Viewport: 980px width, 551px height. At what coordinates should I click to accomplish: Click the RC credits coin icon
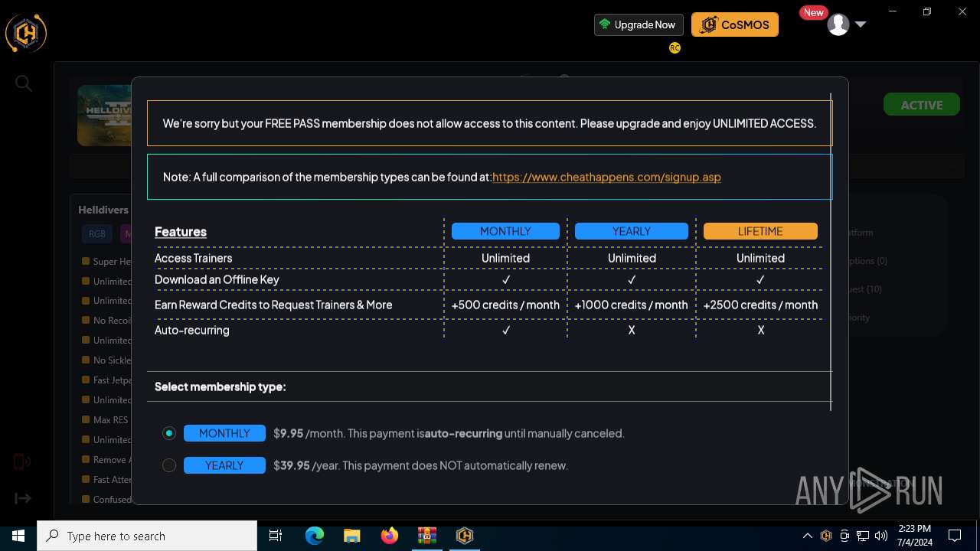pyautogui.click(x=675, y=47)
